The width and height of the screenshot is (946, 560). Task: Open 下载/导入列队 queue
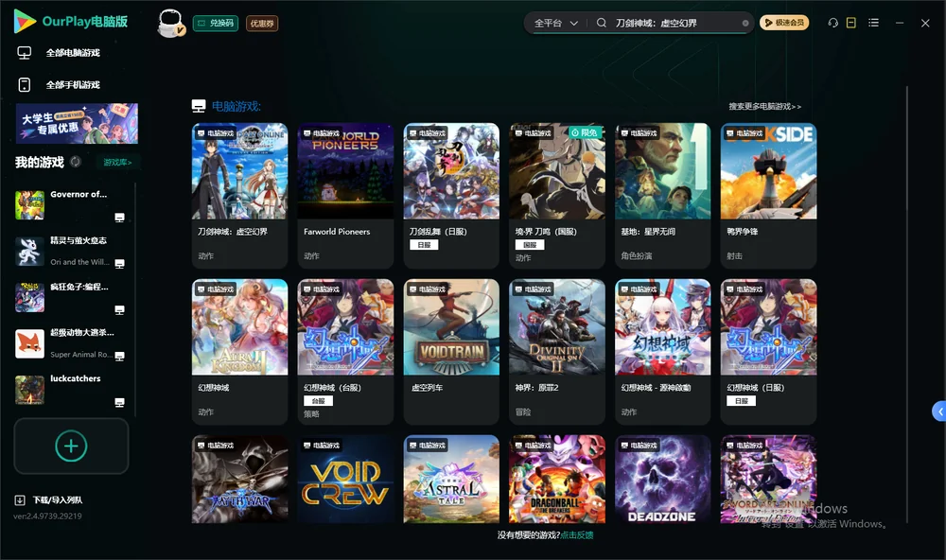[49, 499]
